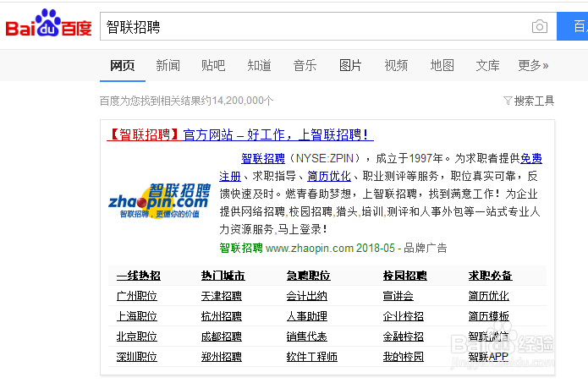
Task: Click the 北京职位 link
Action: pos(136,336)
